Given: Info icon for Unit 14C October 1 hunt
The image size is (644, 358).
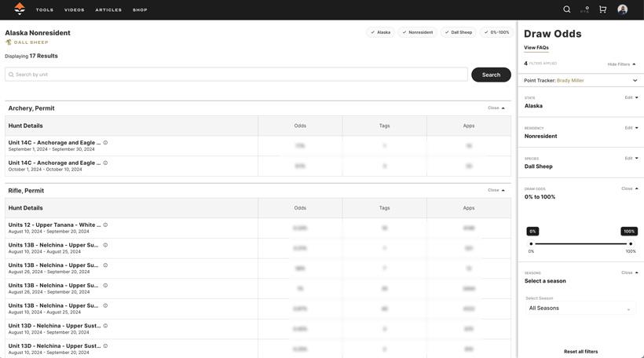Looking at the screenshot, I should (105, 163).
